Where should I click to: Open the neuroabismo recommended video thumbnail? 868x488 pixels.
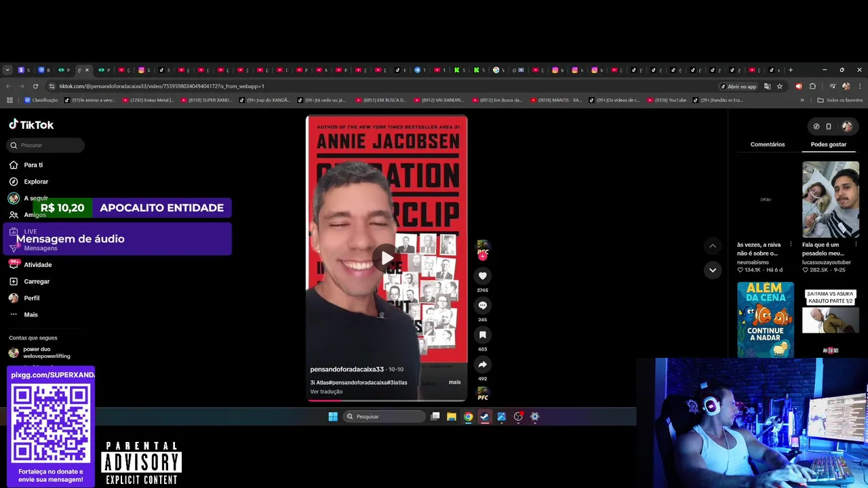[766, 199]
